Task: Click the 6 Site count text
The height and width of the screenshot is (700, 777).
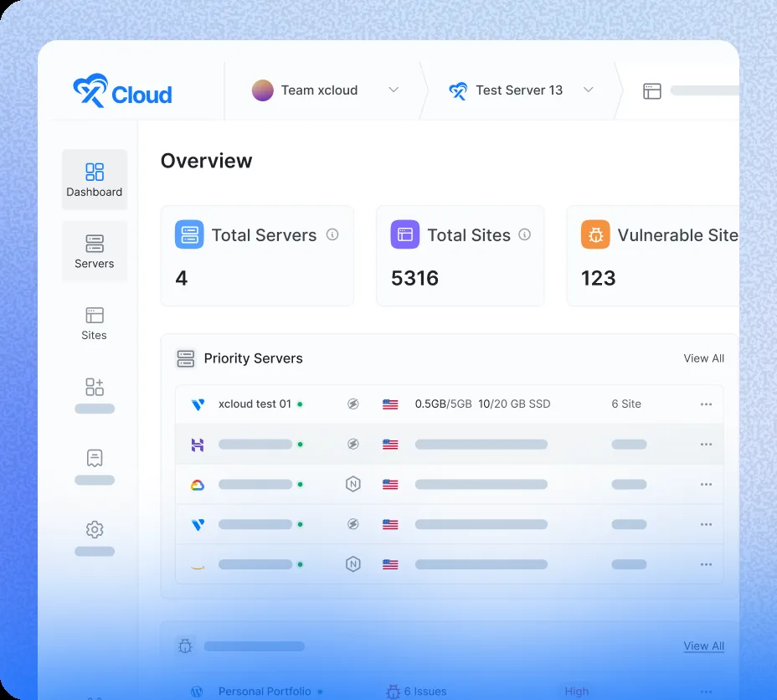Action: (x=625, y=404)
